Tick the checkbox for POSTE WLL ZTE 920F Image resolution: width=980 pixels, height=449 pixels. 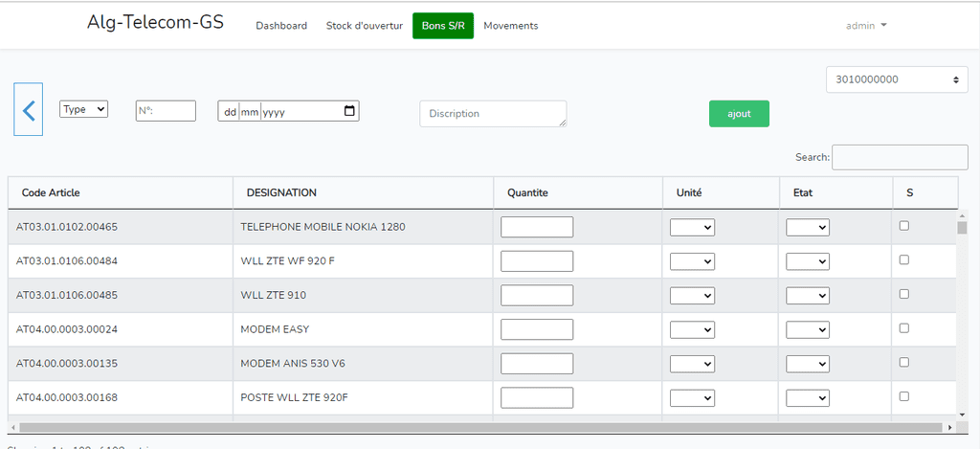(903, 395)
